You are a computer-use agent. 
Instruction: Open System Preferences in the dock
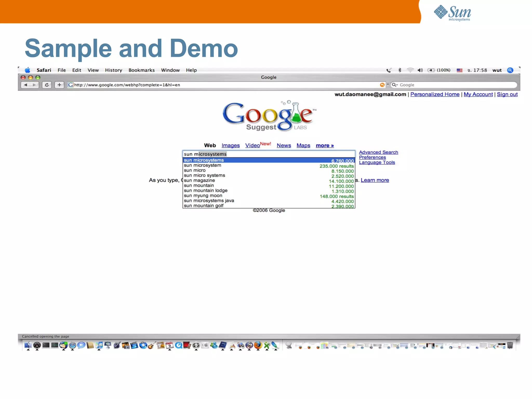205,345
